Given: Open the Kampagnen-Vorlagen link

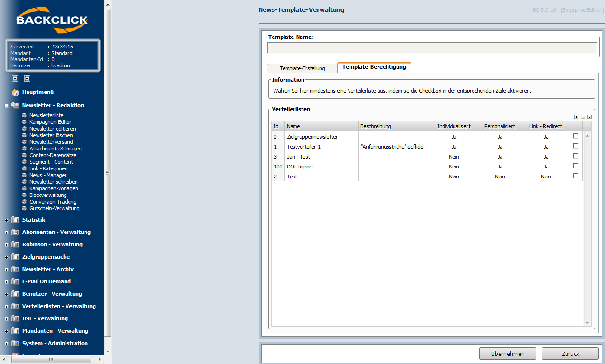Looking at the screenshot, I should (54, 188).
